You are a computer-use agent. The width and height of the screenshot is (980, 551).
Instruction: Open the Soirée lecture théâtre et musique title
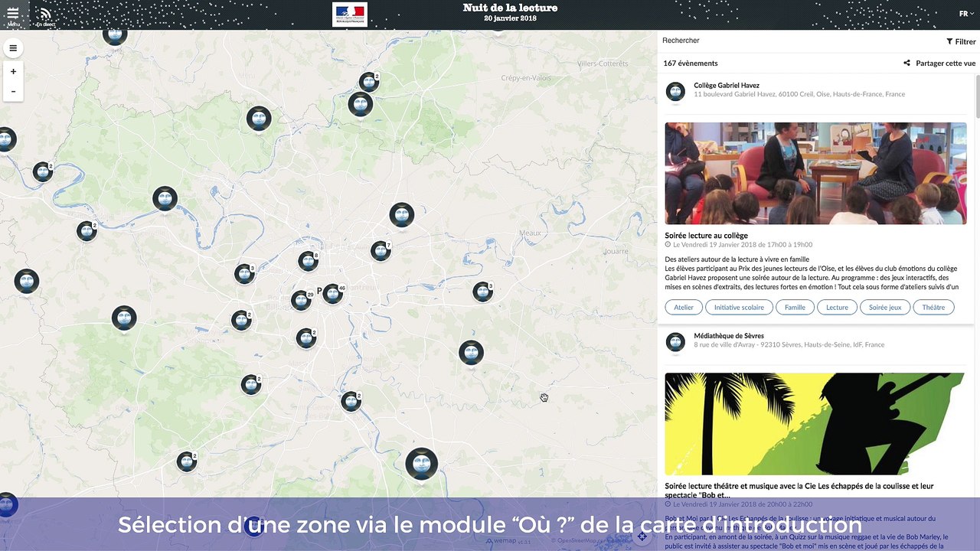(799, 491)
